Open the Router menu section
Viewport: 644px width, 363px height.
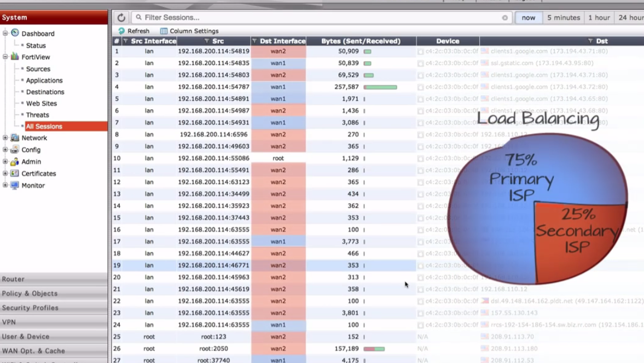click(54, 279)
